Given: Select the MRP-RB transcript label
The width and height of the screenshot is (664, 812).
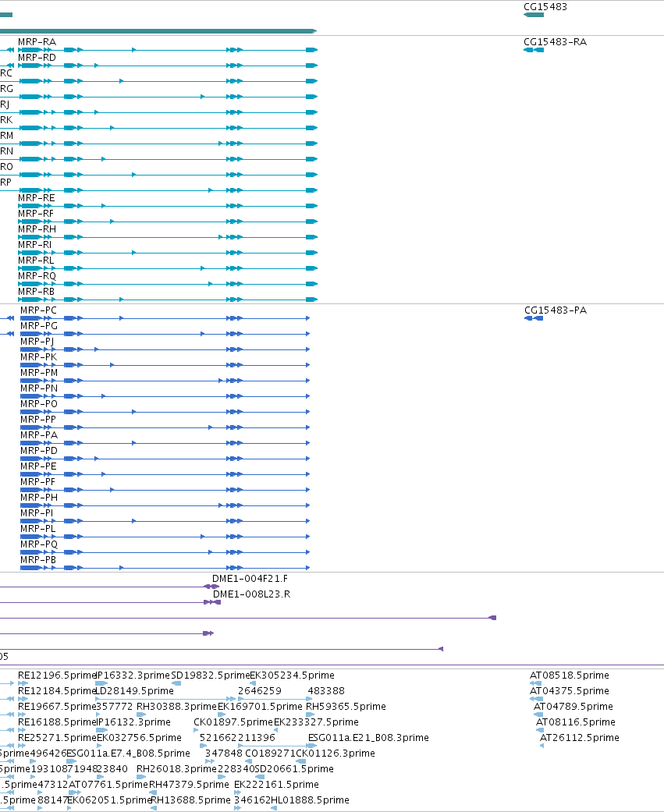Looking at the screenshot, I should (x=36, y=292).
